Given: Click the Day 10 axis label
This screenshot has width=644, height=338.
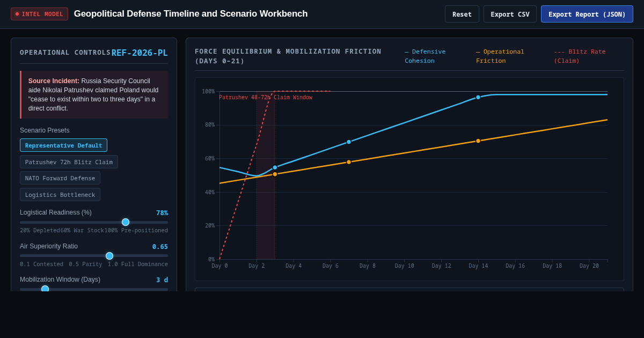Looking at the screenshot, I should tap(404, 266).
